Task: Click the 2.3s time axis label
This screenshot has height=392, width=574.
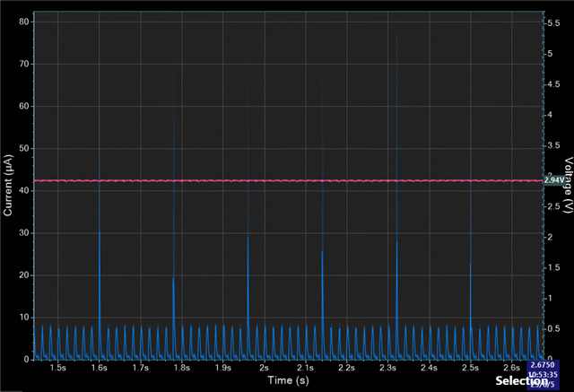Action: coord(387,368)
